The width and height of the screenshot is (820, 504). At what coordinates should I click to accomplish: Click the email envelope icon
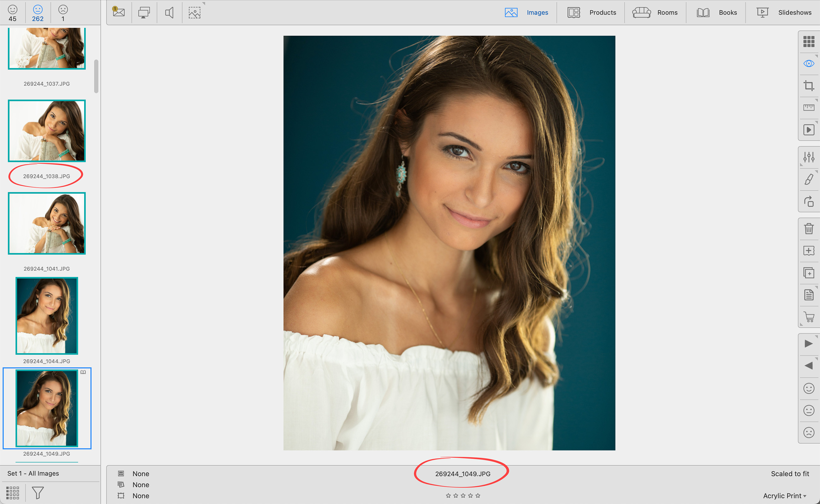[118, 12]
